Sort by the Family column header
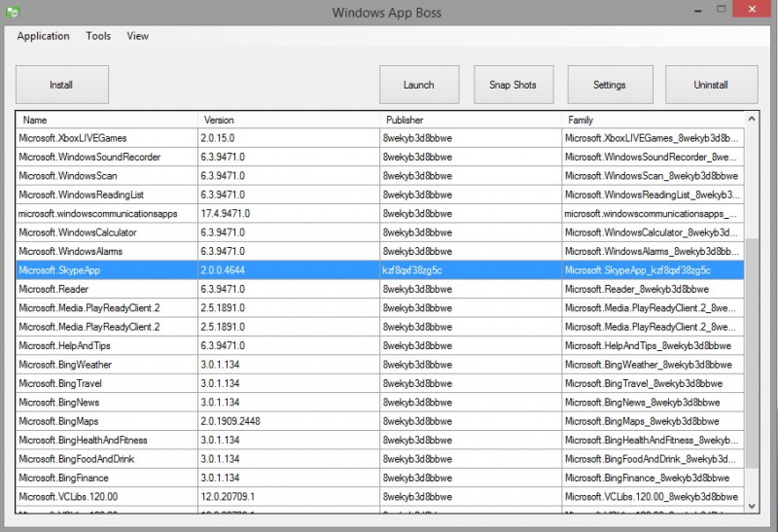This screenshot has width=778, height=532. pyautogui.click(x=653, y=120)
